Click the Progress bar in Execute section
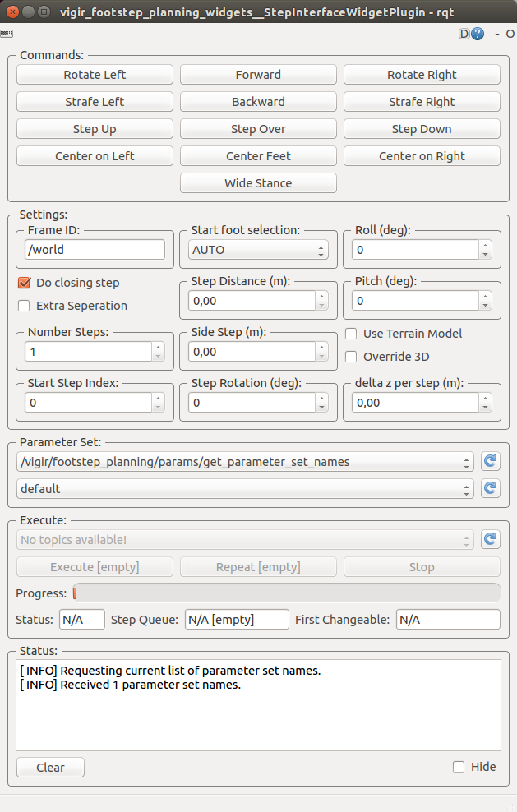The image size is (517, 812). tap(286, 593)
